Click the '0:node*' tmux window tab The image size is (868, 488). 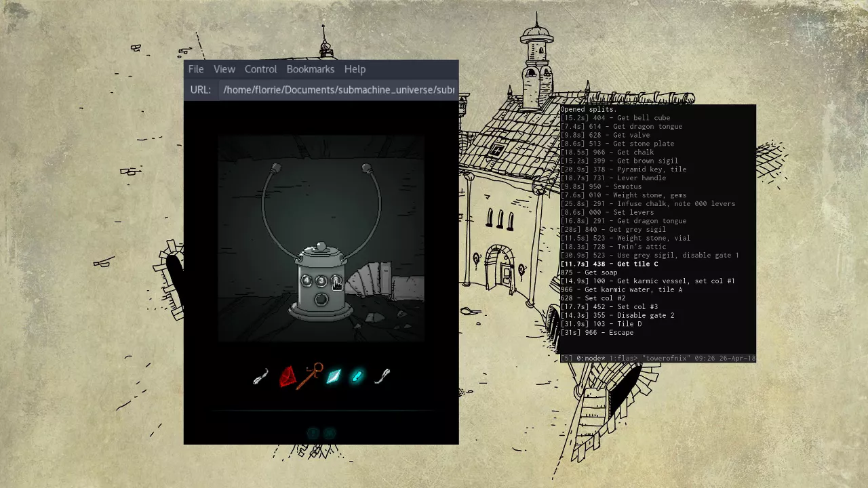click(x=590, y=358)
